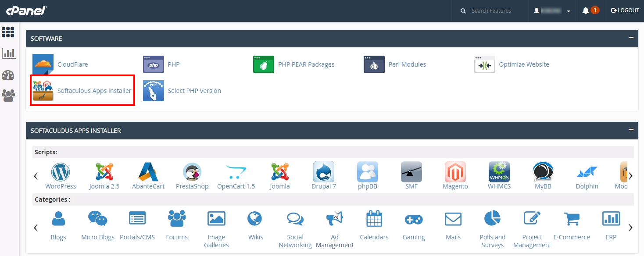Open the ERP category icon
Viewport: 644px width, 256px height.
(x=611, y=218)
